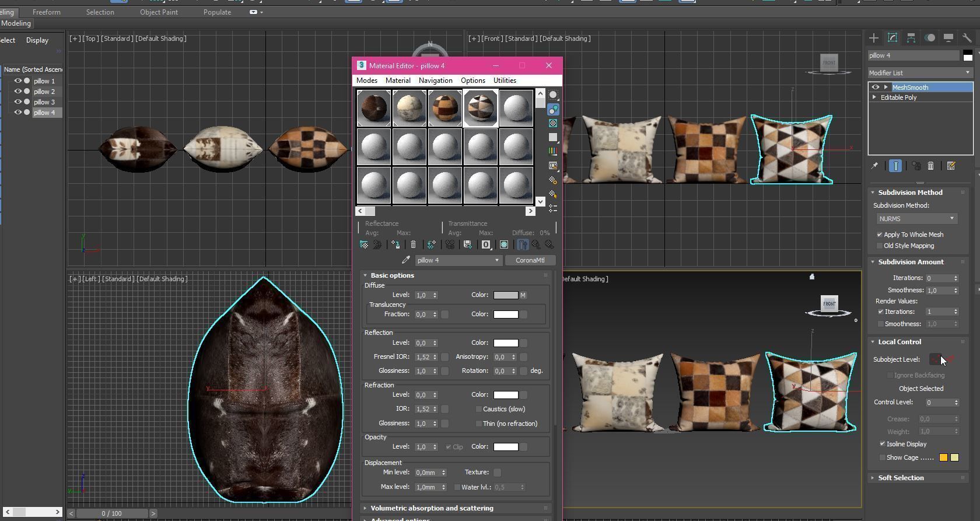980x521 pixels.
Task: Disable Apply To Whole Mesh checkbox
Action: 880,235
